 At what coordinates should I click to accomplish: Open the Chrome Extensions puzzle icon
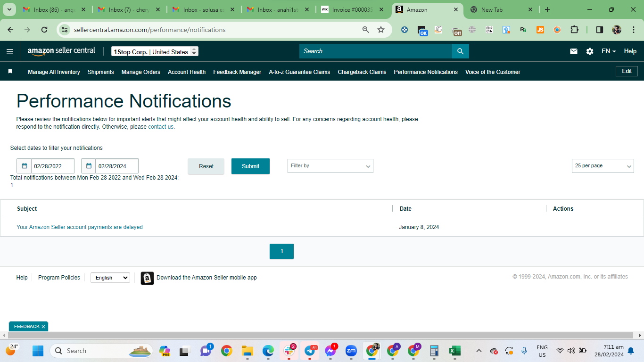coord(574,30)
